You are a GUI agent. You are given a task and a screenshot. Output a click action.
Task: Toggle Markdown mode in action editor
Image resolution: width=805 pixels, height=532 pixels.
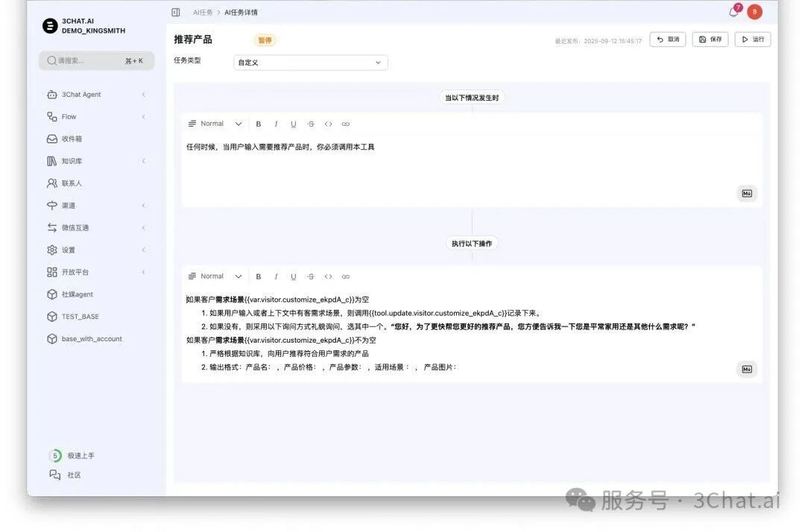(747, 370)
